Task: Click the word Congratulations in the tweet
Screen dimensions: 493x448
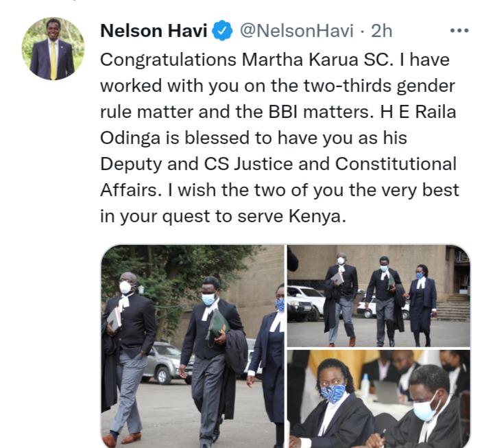Action: point(168,60)
